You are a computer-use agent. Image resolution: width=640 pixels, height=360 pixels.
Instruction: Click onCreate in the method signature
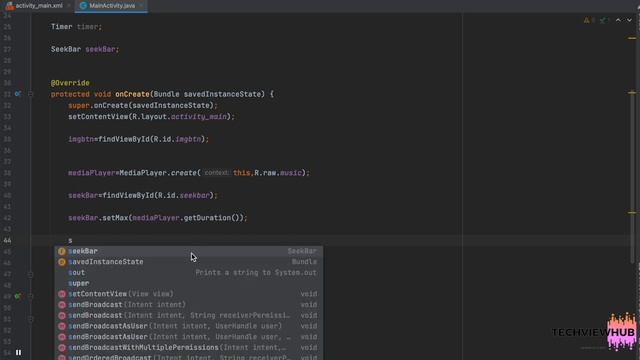[132, 94]
